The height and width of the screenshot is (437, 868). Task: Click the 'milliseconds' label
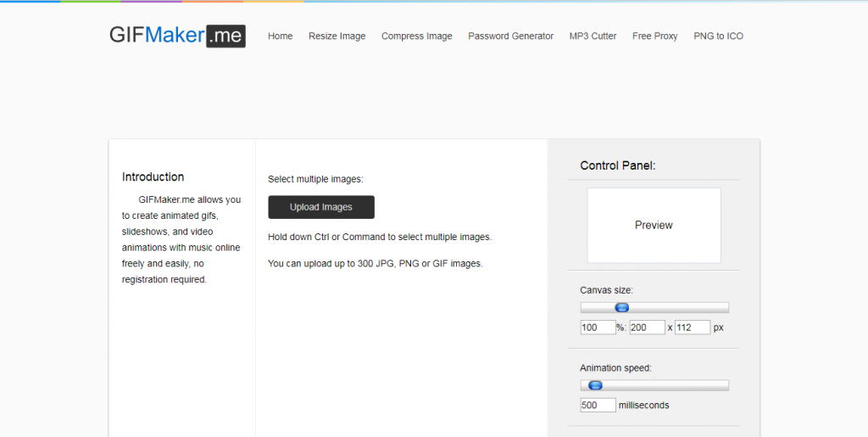[x=644, y=406]
